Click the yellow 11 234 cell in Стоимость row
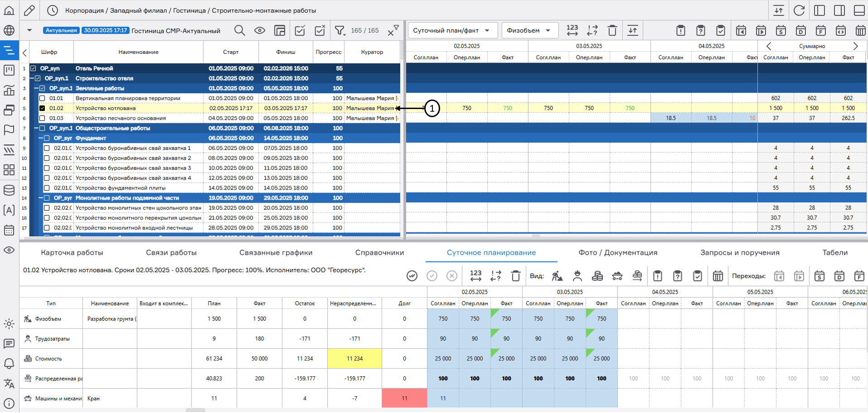Image resolution: width=868 pixels, height=413 pixels. (x=355, y=358)
